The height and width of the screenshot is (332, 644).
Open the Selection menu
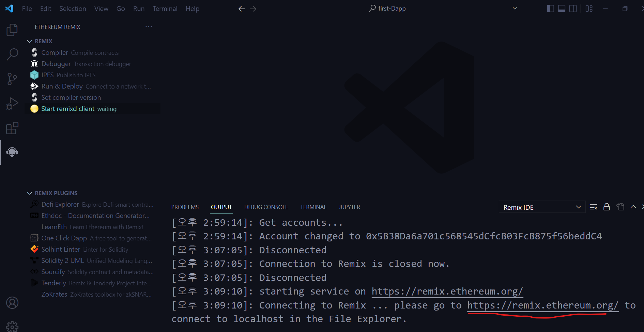[73, 9]
